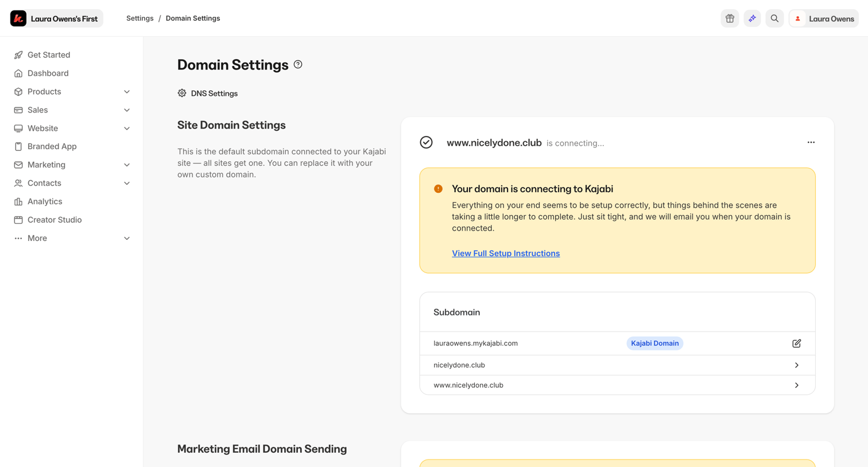
Task: Click Domain Settings breadcrumb
Action: pos(193,18)
